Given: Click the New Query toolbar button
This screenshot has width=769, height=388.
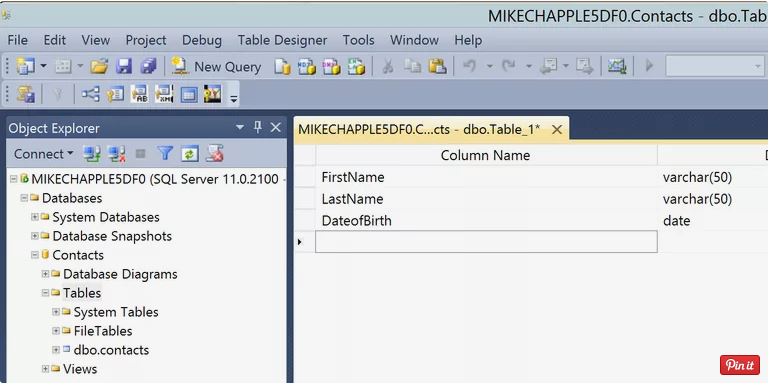Looking at the screenshot, I should coord(216,67).
